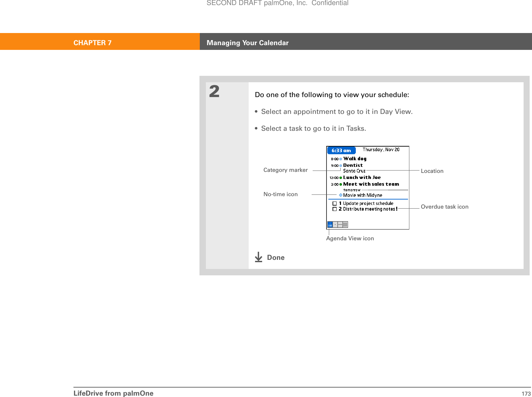Screen dimensions: 532x397
Task: Open the Lunch with Joe appointment
Action: (x=362, y=178)
